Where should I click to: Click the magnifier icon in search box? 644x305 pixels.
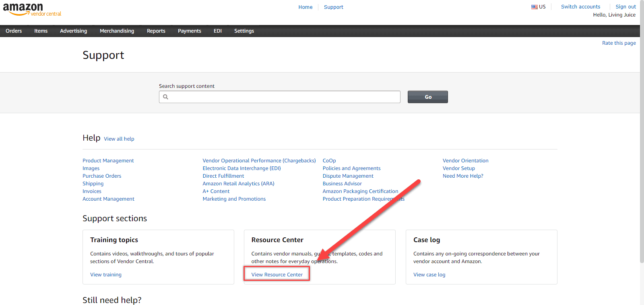(165, 97)
